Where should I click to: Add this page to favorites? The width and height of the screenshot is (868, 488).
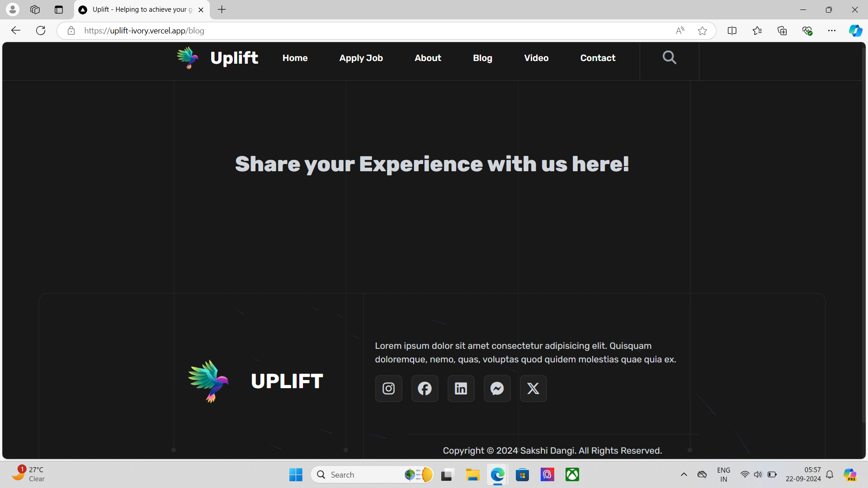(703, 30)
